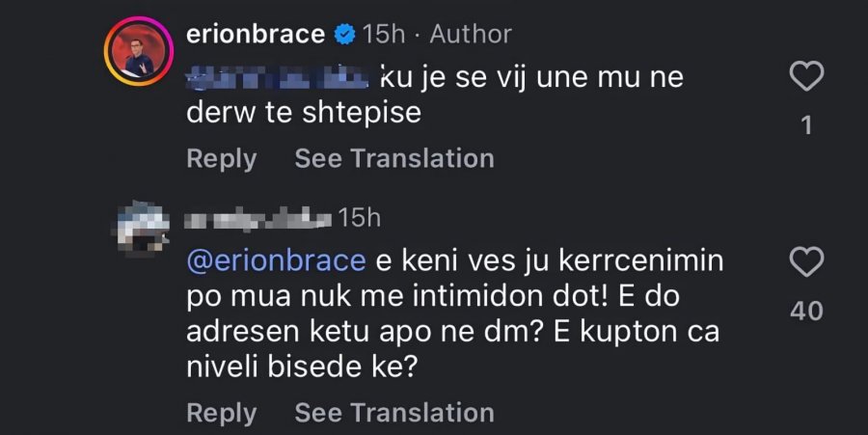Select the reply text "niveli bisede ke?"

point(301,367)
